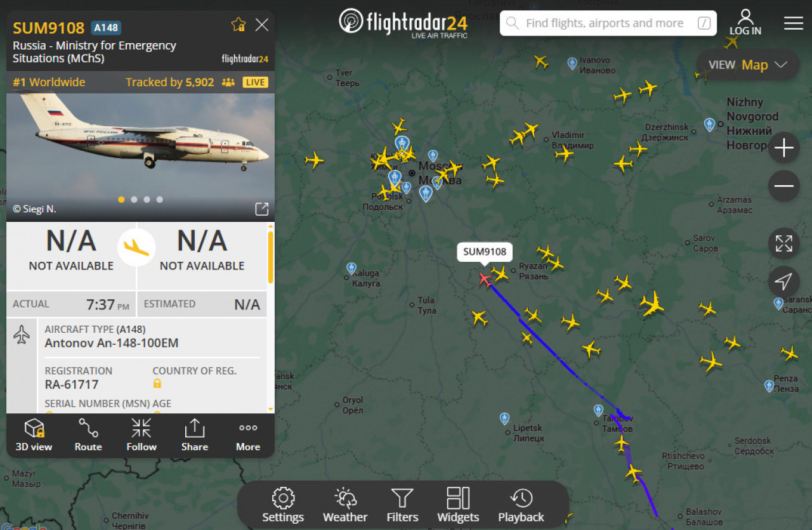Expand the VIEW Map dropdown
Screen dimensions: 812x530
[748, 65]
